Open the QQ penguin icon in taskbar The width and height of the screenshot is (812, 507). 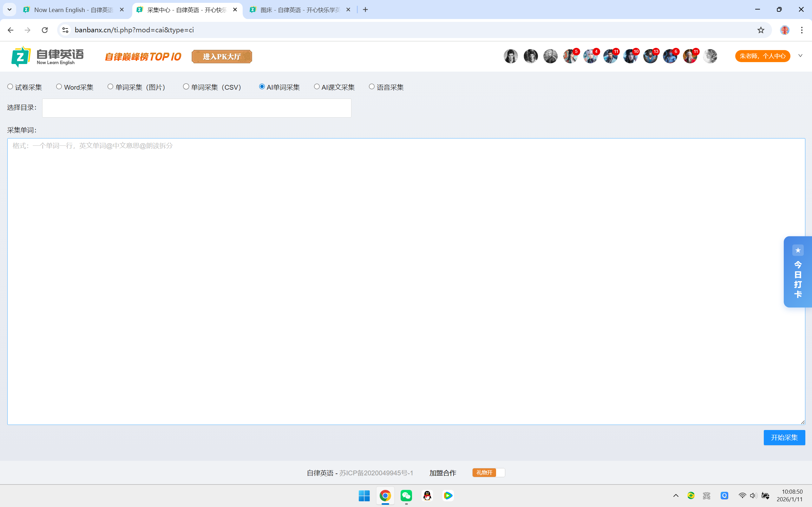click(427, 495)
